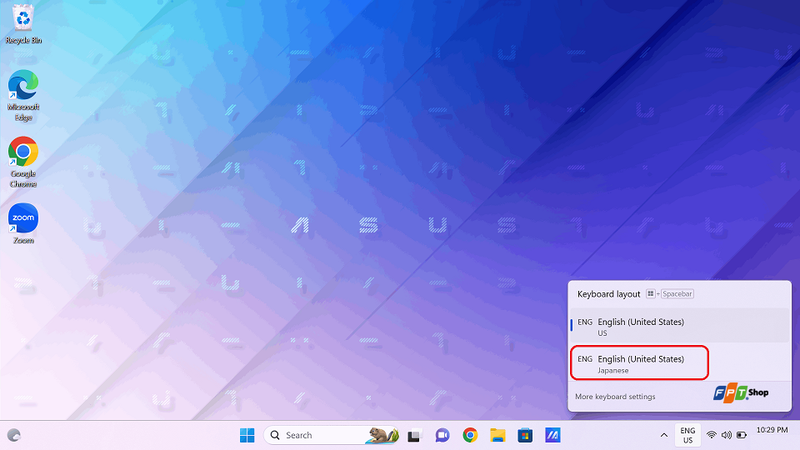Select the Zoom desktop shortcut
Viewport: 800px width, 450px height.
tap(23, 223)
